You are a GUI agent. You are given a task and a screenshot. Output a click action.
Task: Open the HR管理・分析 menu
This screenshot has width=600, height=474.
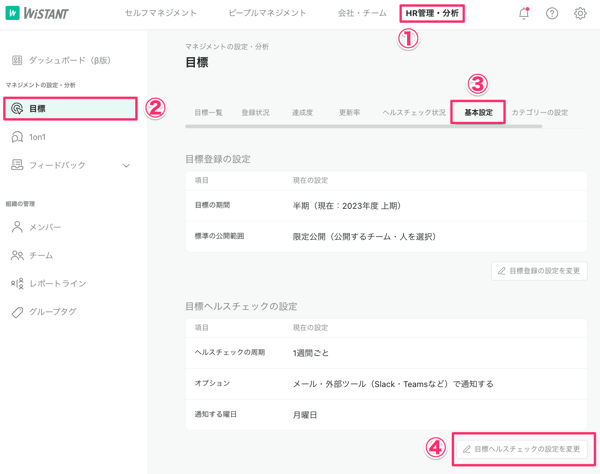[432, 14]
